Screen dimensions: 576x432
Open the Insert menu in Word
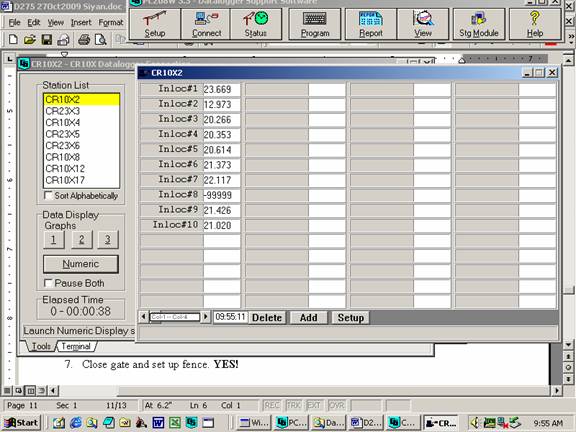click(81, 23)
